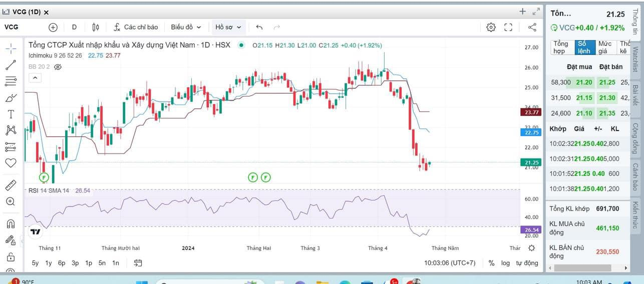Open the forecast and measurement tools
This screenshot has width=644, height=284.
[11, 147]
